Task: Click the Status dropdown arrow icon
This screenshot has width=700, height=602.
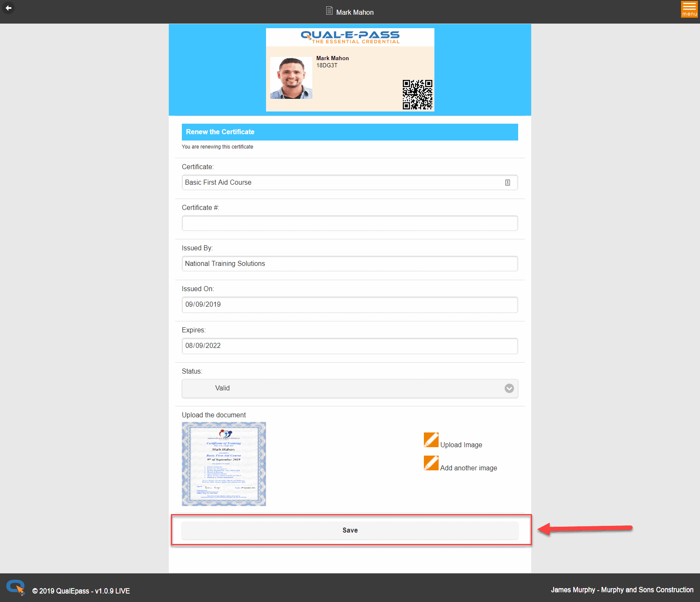Action: click(509, 388)
